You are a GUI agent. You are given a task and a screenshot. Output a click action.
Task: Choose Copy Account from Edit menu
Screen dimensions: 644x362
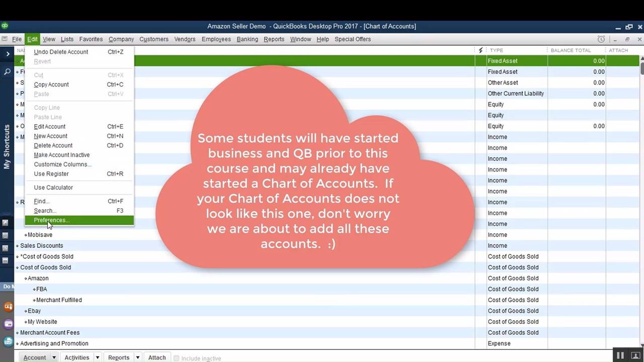tap(79, 84)
